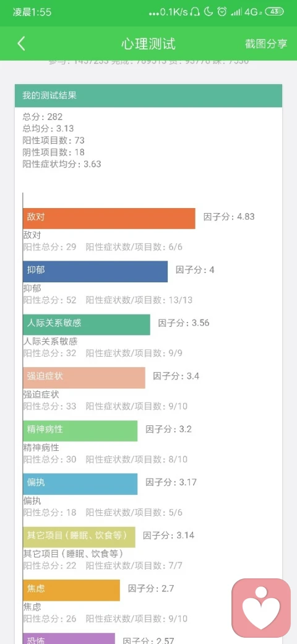This screenshot has height=644, width=297.
Task: Select the orange 焦虑 factor bar
Action: (x=71, y=590)
